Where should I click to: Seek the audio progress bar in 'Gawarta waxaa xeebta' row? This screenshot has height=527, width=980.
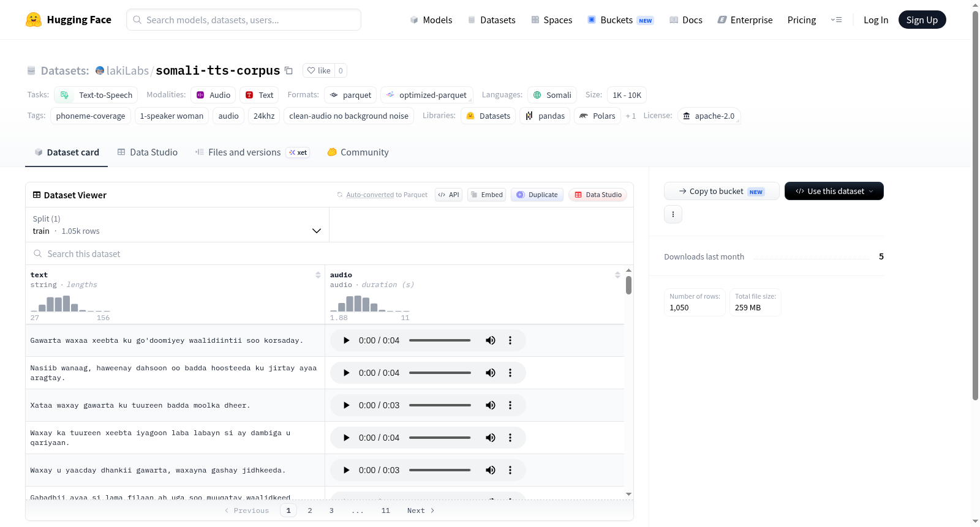[440, 340]
